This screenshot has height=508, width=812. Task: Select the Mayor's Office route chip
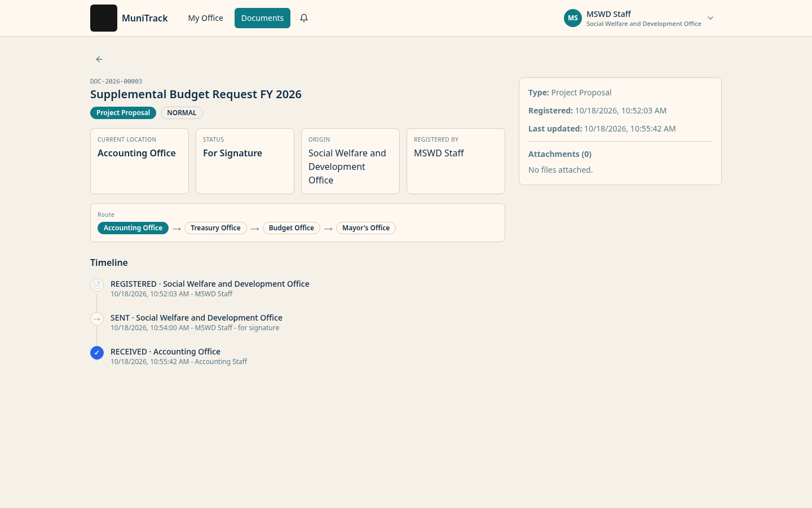click(x=366, y=228)
